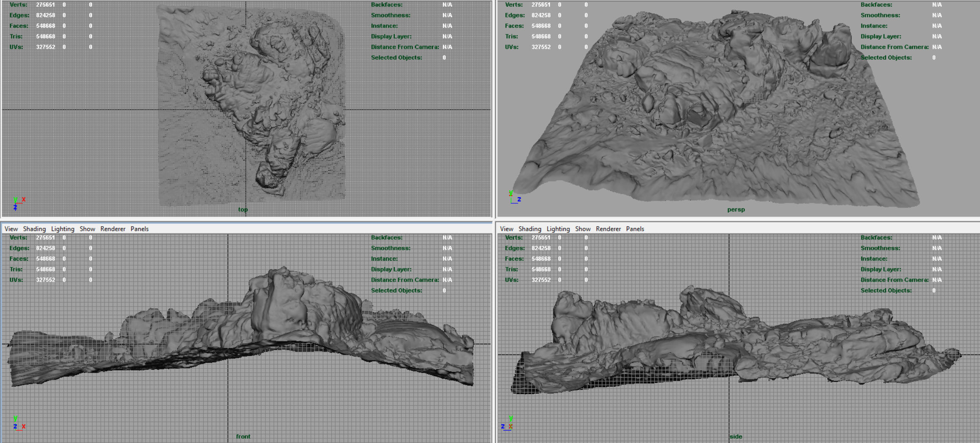Viewport: 980px width, 443px height.
Task: Click the 'persp' view name label
Action: click(x=736, y=209)
